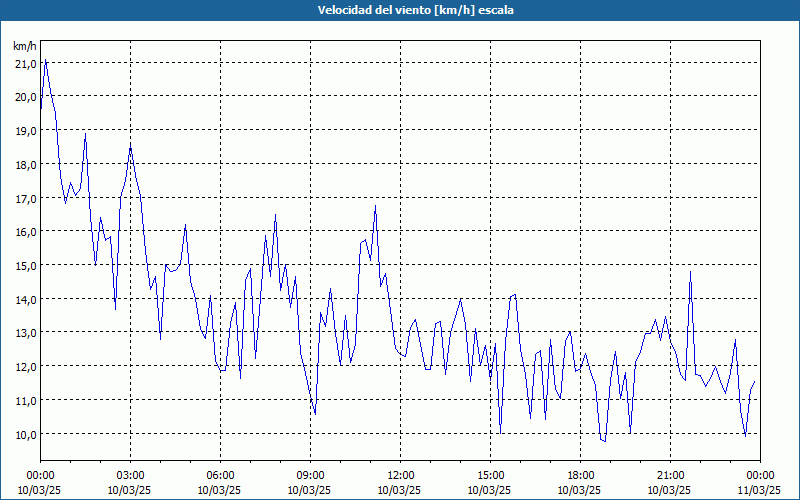Viewport: 800px width, 500px height.
Task: Select the 20,0 y-axis value
Action: 27,97
